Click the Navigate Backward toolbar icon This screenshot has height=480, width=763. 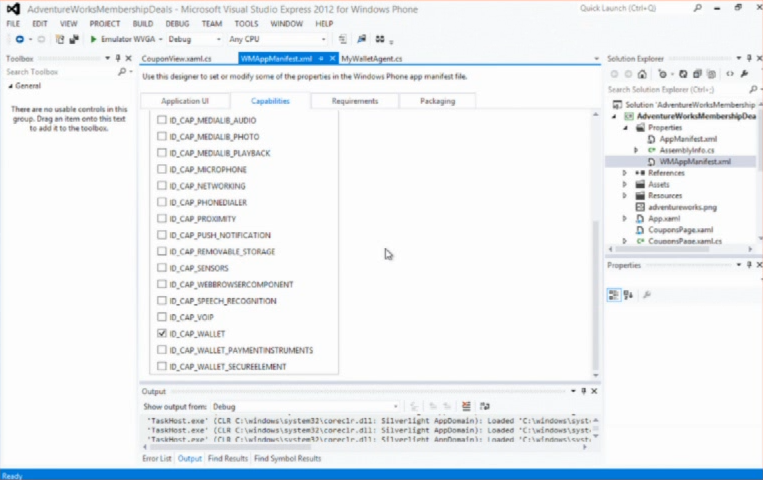click(19, 39)
